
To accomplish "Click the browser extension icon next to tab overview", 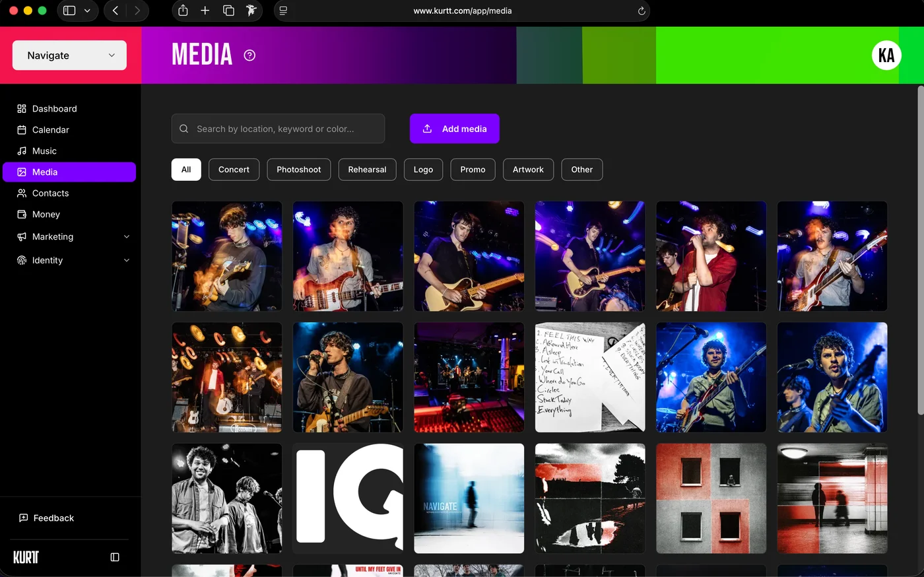I will point(251,11).
